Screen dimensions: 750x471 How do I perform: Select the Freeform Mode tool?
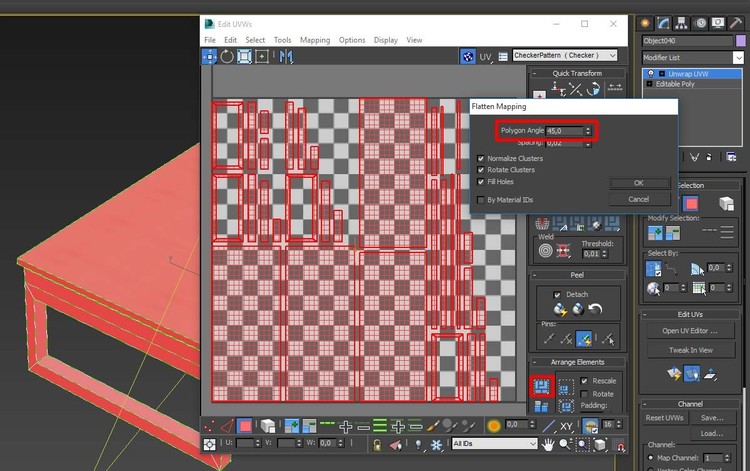point(262,56)
